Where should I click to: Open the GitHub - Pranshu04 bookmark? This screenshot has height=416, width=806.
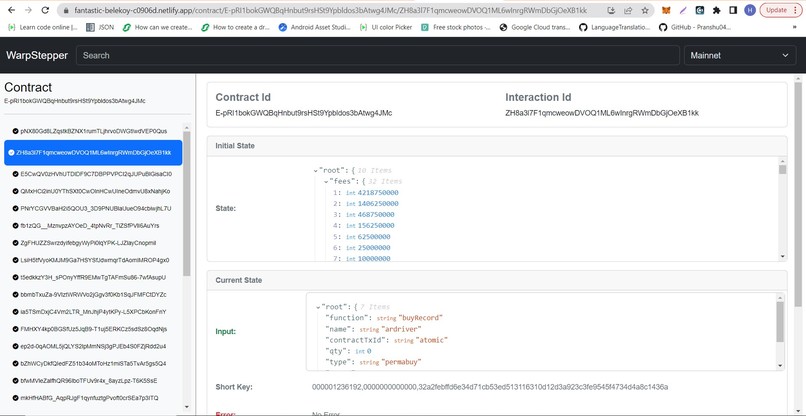coord(694,27)
